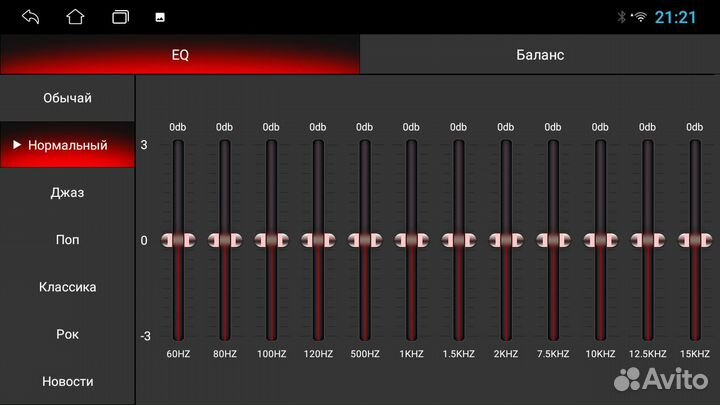Switch to the Баланс tab
This screenshot has width=720, height=405.
click(540, 55)
